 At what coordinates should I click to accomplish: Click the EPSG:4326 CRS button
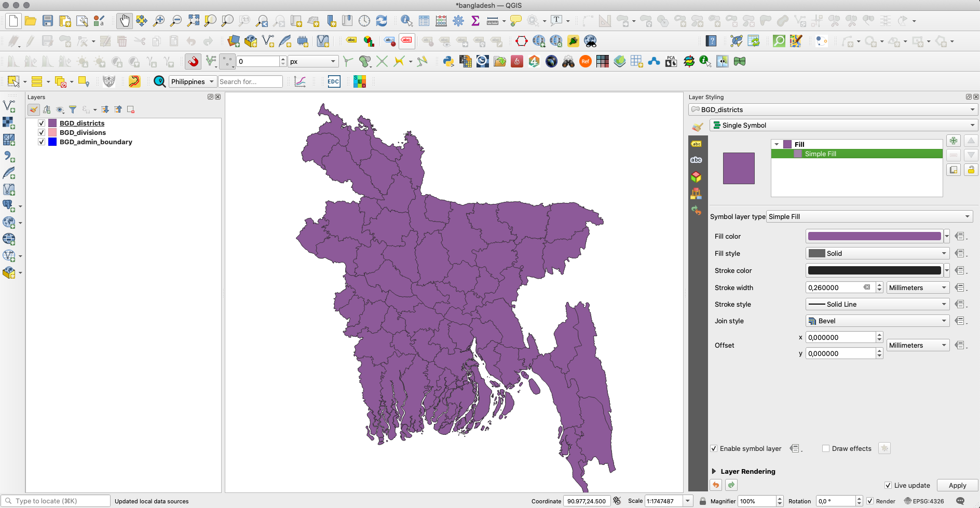pos(924,501)
